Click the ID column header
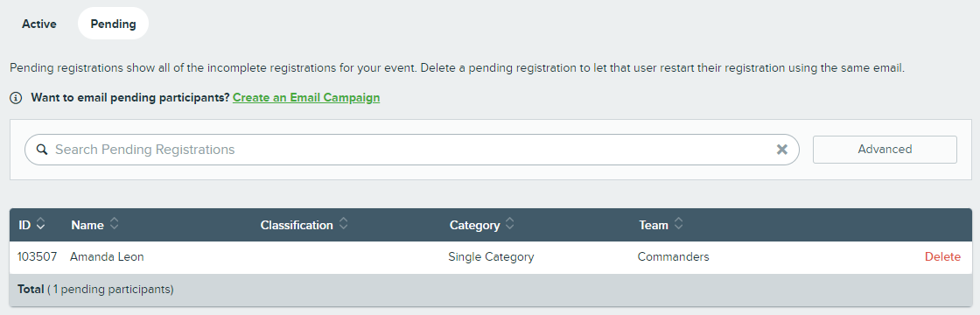Screen dimensions: 980x315 [24, 225]
